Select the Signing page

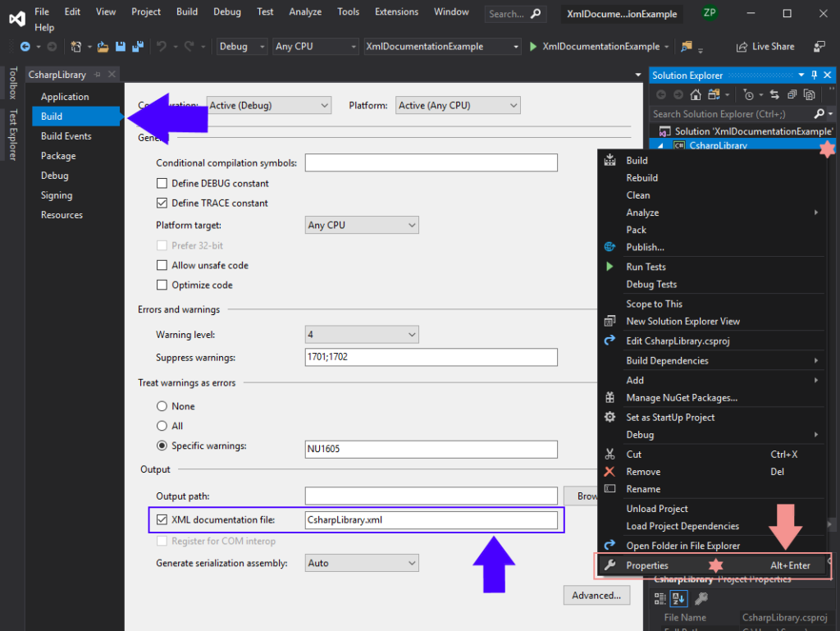pyautogui.click(x=57, y=195)
